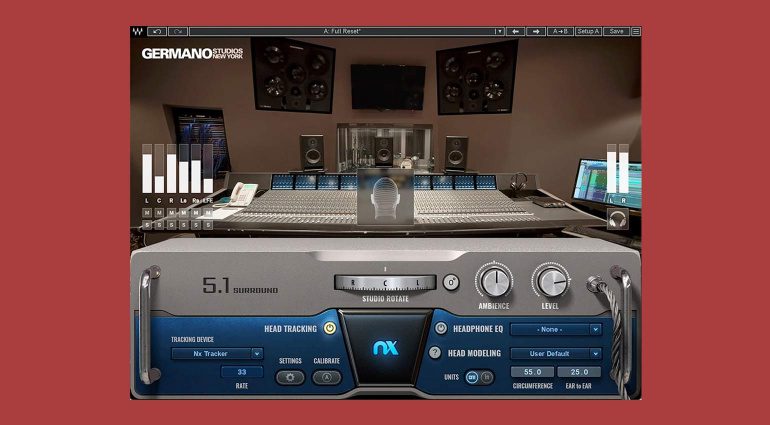Mute the L channel

pos(147,213)
